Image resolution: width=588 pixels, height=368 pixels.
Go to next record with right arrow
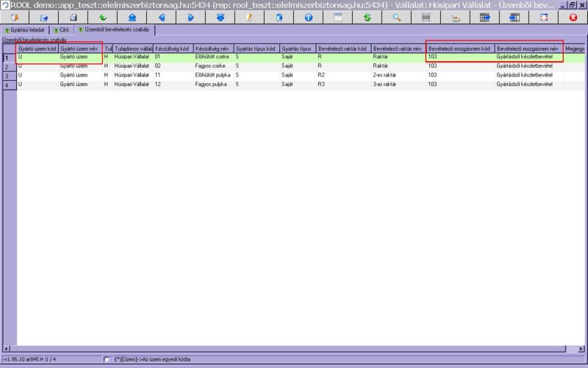point(190,17)
